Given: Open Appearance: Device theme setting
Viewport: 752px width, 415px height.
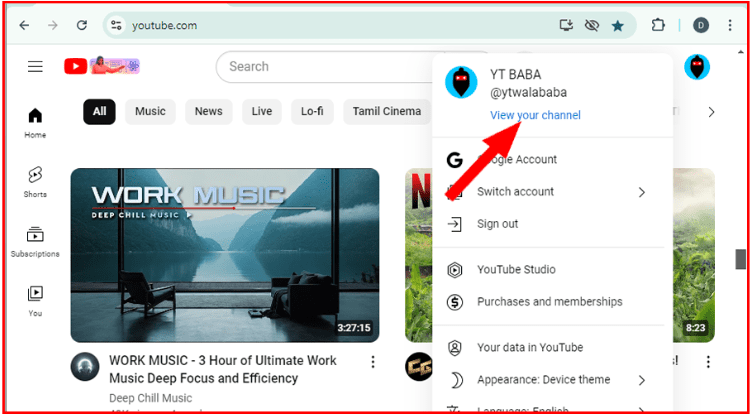Looking at the screenshot, I should click(x=552, y=380).
